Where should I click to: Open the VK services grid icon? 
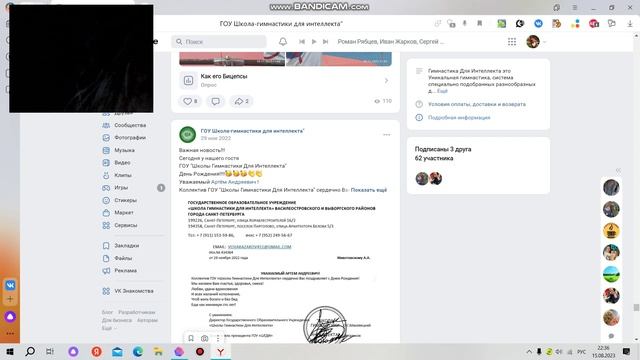(512, 42)
